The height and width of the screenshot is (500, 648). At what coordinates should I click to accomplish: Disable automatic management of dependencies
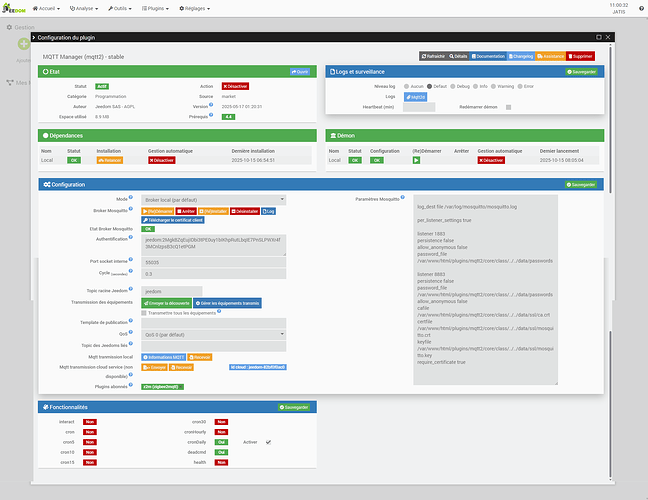(162, 160)
